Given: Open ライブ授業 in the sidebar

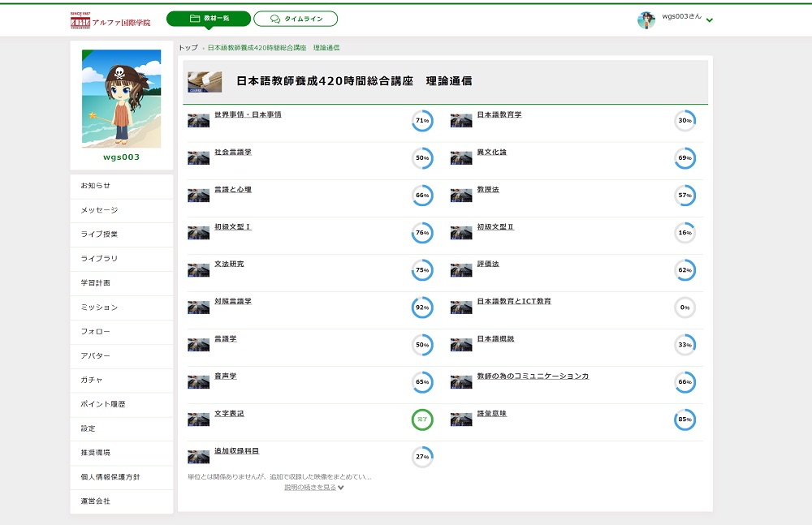Looking at the screenshot, I should point(121,235).
